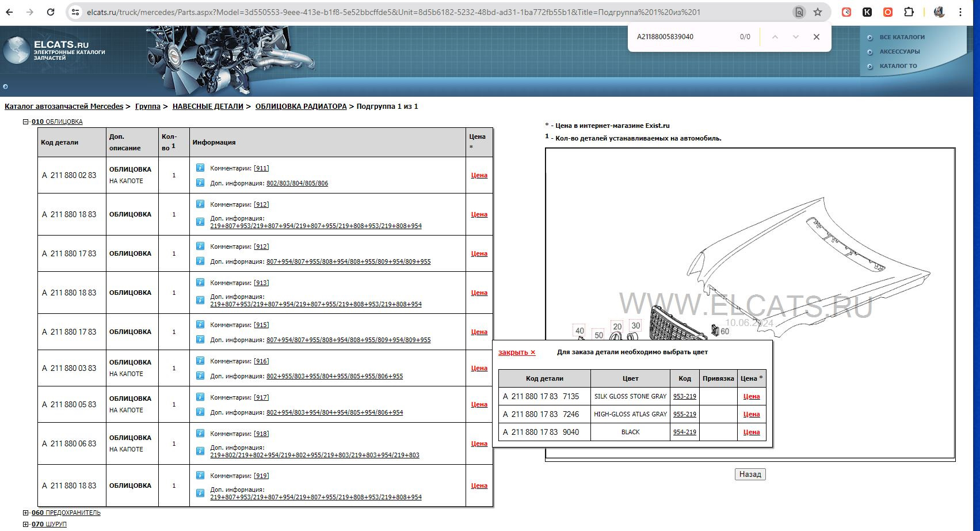Click info icon beside Комментарии [916]

coord(200,361)
